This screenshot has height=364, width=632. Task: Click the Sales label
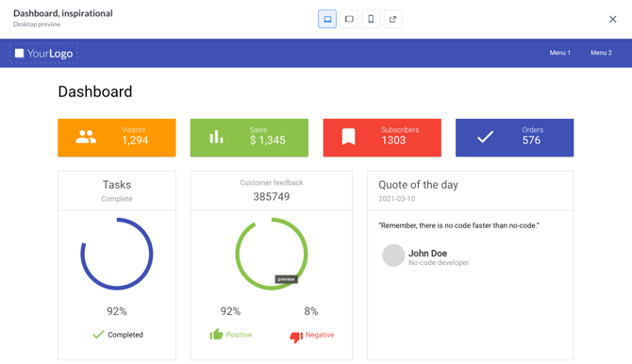(x=258, y=130)
